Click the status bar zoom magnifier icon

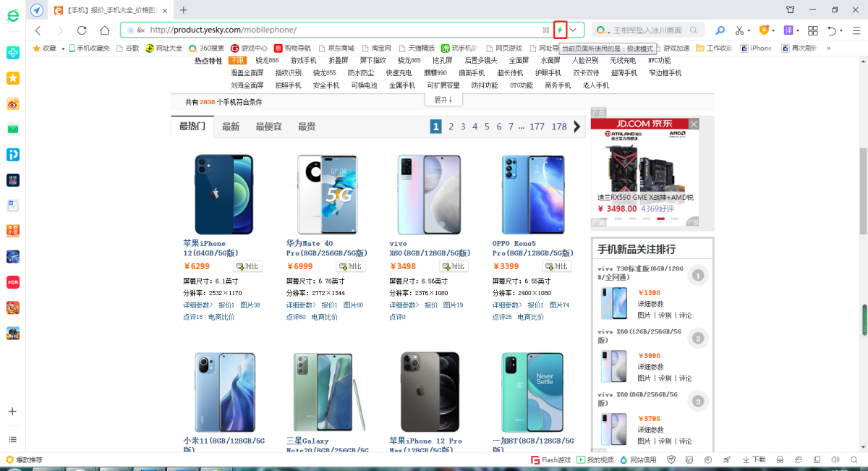click(854, 459)
